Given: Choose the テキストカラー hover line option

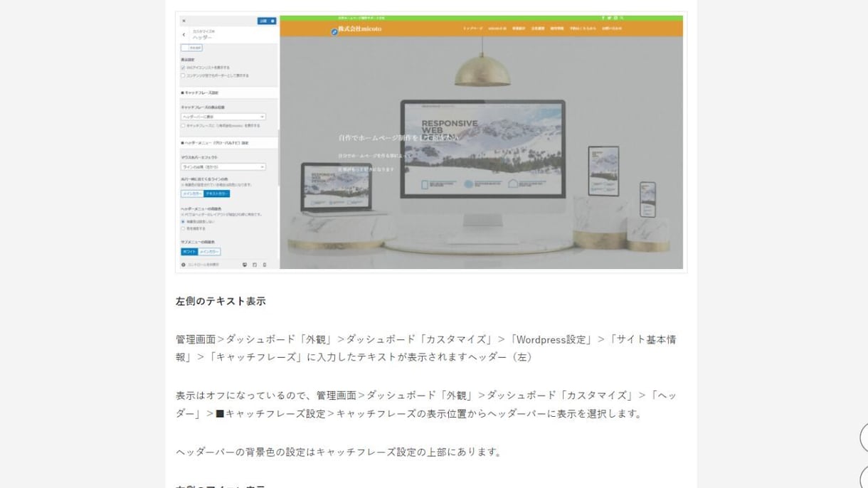Looking at the screenshot, I should click(x=217, y=193).
